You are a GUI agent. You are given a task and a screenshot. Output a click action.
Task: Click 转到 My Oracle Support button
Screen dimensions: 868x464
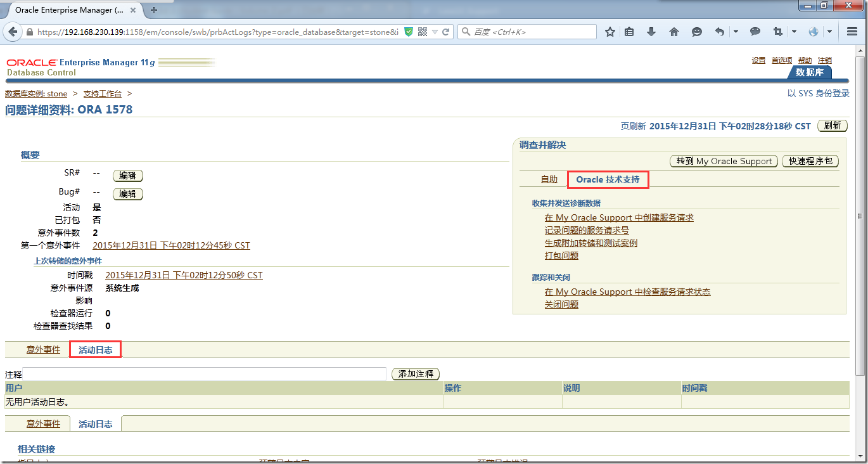[x=724, y=161]
